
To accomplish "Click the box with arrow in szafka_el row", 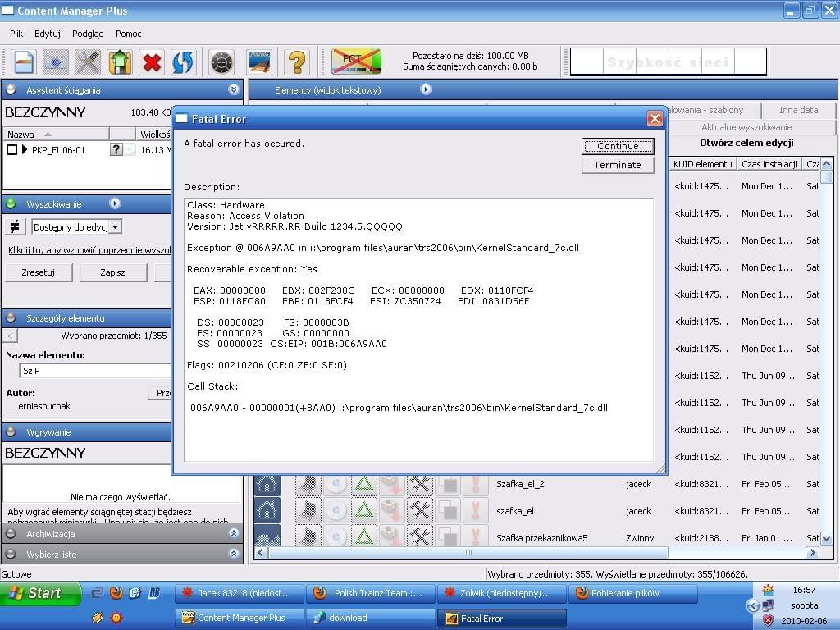I will click(x=391, y=511).
